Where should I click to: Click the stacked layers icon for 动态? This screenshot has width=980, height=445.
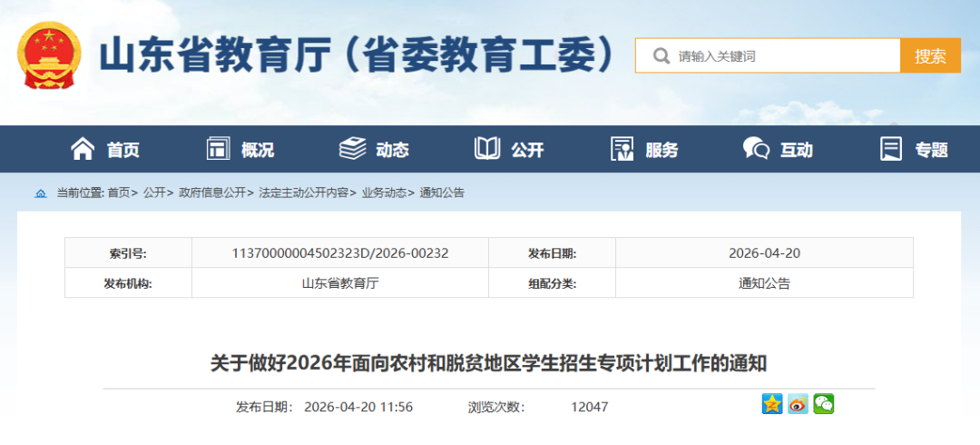352,149
